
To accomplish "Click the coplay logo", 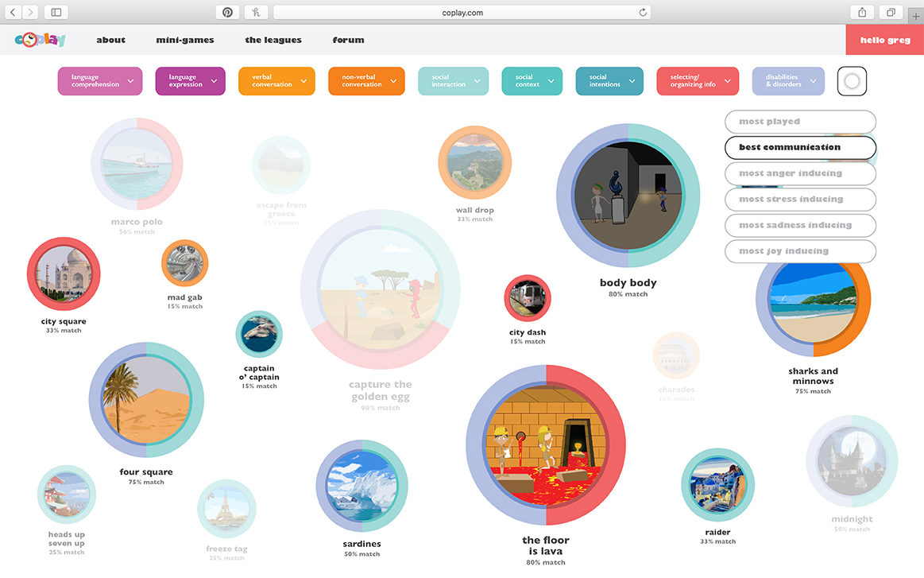I will (40, 40).
